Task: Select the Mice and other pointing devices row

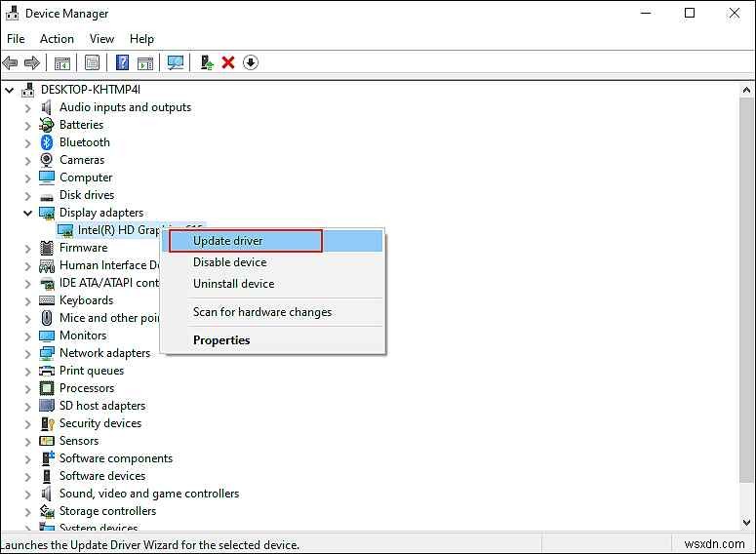Action: click(109, 318)
